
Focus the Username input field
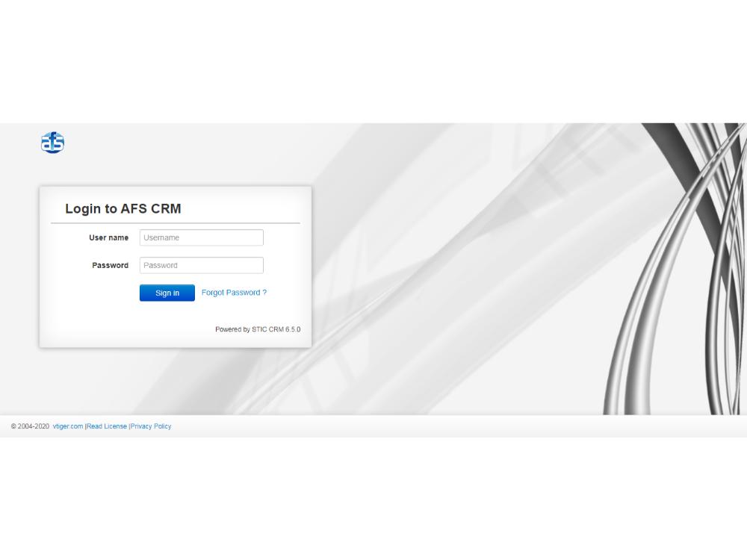202,237
